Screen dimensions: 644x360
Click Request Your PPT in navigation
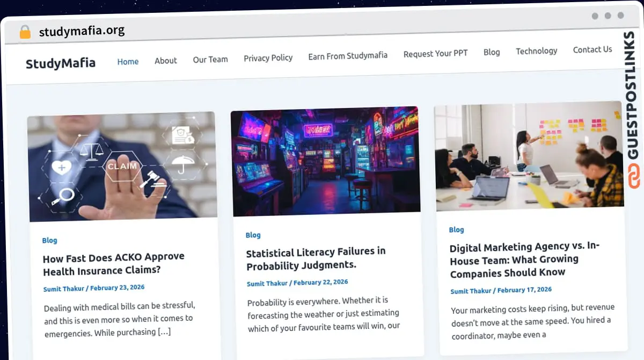click(435, 53)
